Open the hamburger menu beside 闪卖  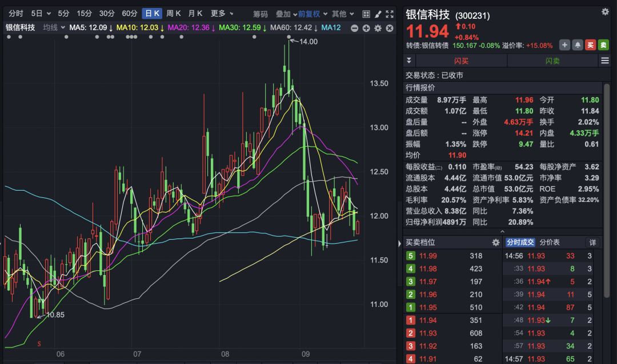[605, 60]
